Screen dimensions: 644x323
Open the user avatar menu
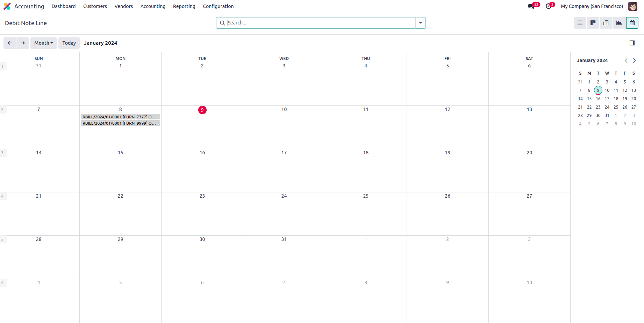(633, 6)
